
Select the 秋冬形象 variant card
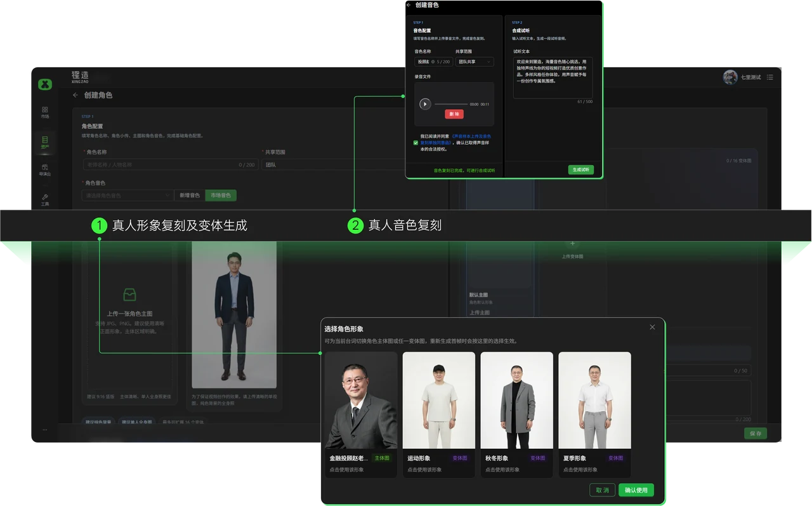516,415
